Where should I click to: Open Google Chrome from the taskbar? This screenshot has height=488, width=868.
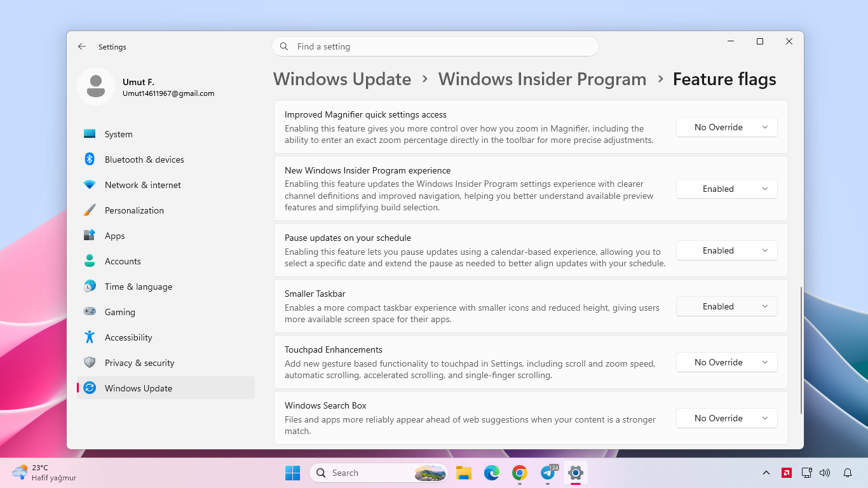[520, 473]
